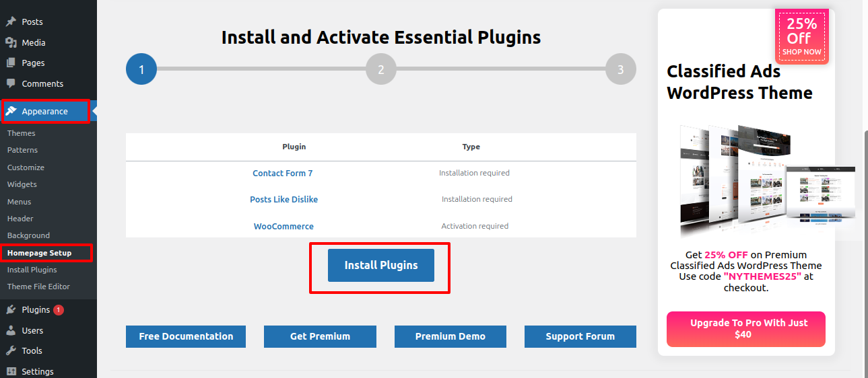Screen dimensions: 868x378
Task: Open Theme File Editor submenu item
Action: pyautogui.click(x=38, y=287)
